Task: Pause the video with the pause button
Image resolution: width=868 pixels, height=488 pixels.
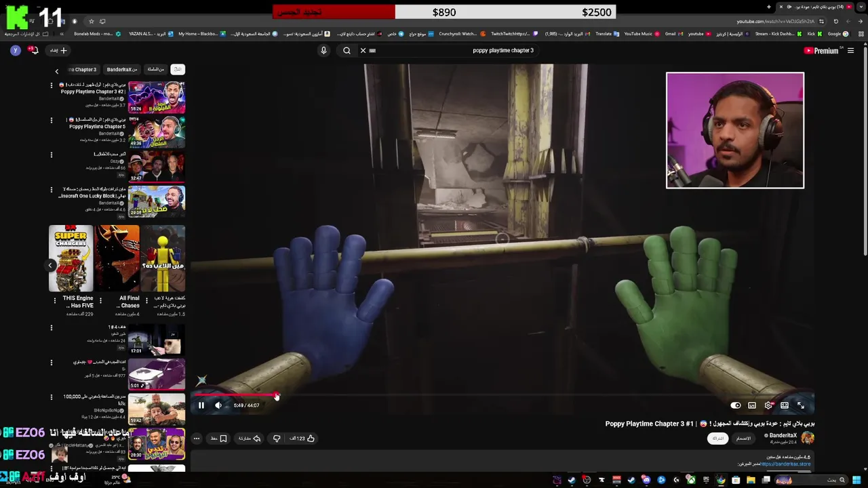Action: (201, 405)
